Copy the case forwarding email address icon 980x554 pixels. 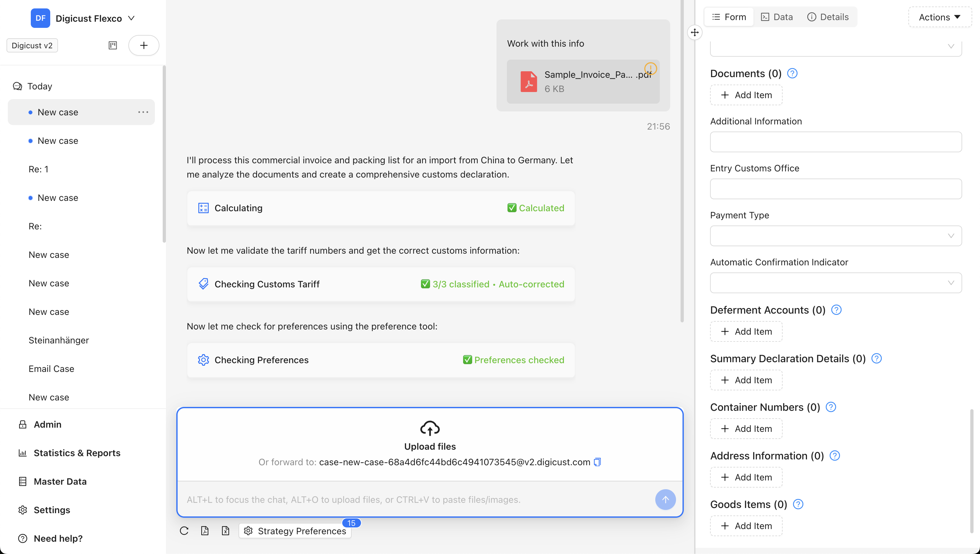[x=597, y=462]
